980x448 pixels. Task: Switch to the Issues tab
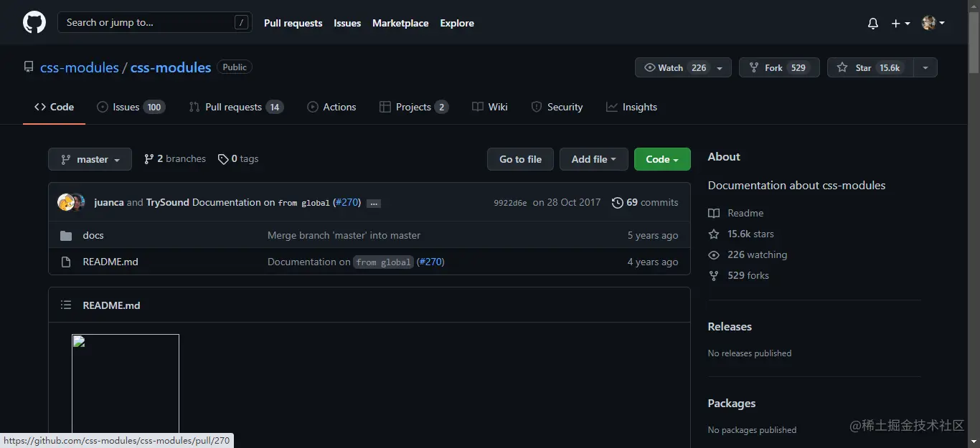point(131,107)
